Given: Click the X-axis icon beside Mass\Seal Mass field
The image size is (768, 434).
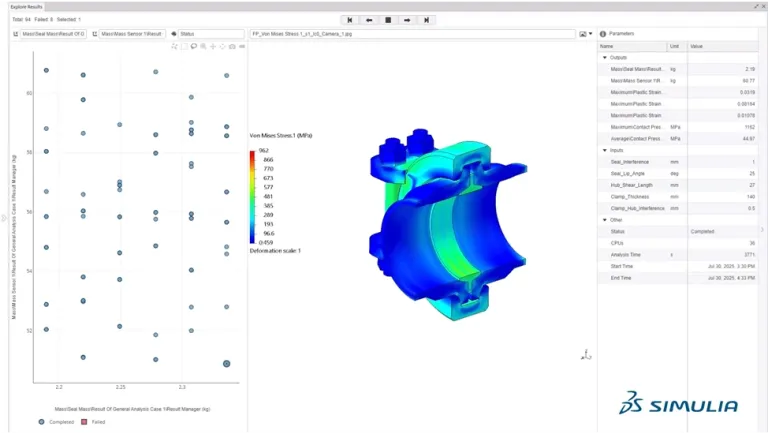Looking at the screenshot, I should pos(15,34).
